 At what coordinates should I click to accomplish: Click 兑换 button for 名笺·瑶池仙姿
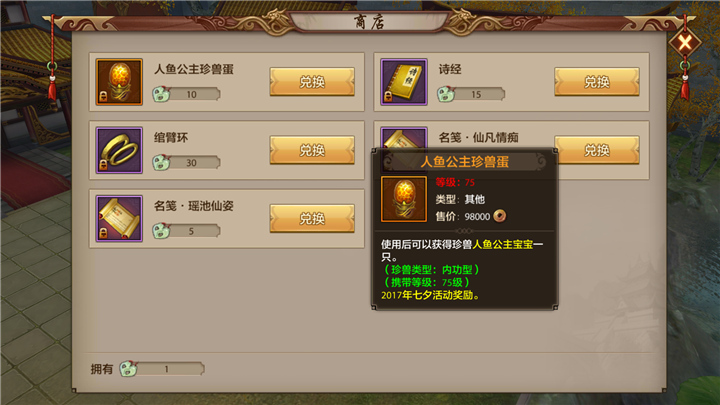(312, 219)
